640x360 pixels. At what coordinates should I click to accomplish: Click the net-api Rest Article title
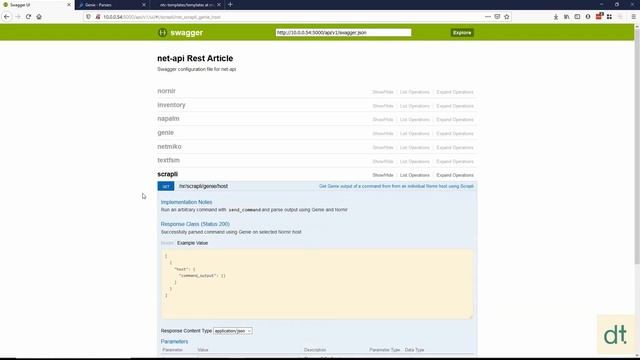click(195, 58)
